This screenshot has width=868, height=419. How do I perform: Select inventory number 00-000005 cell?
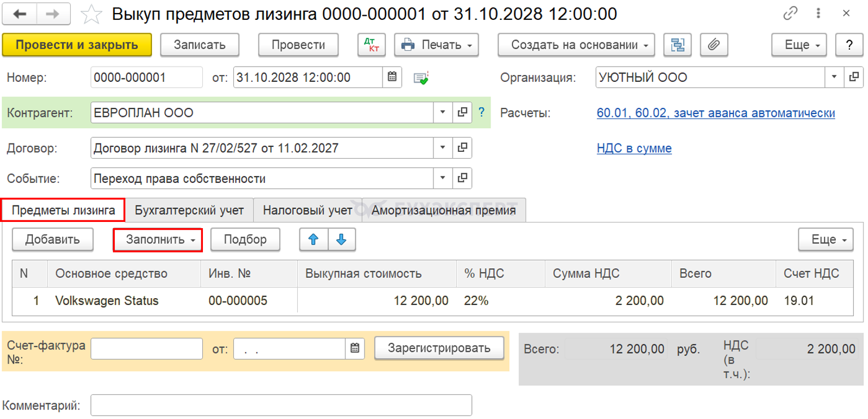click(249, 301)
